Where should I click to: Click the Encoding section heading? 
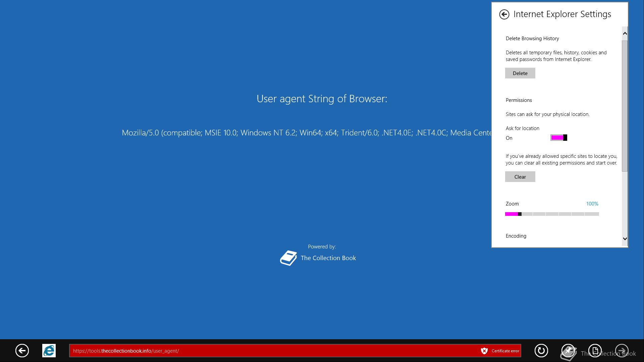click(516, 236)
